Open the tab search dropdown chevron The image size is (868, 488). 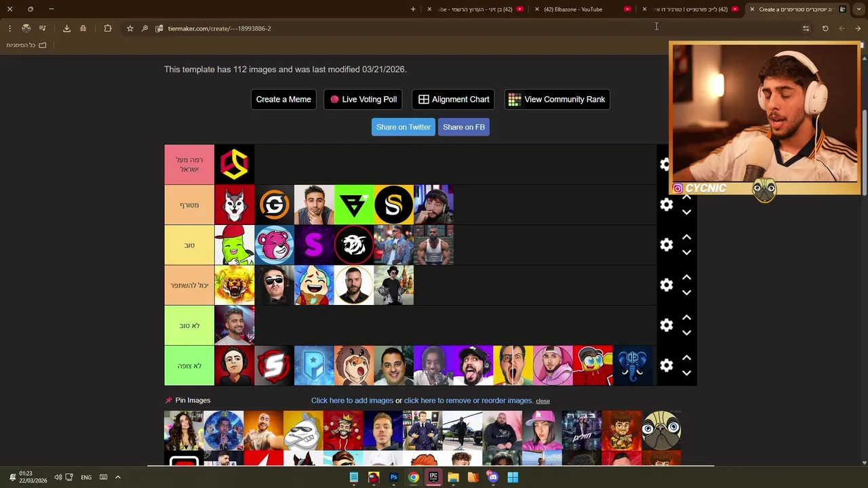coord(859,9)
